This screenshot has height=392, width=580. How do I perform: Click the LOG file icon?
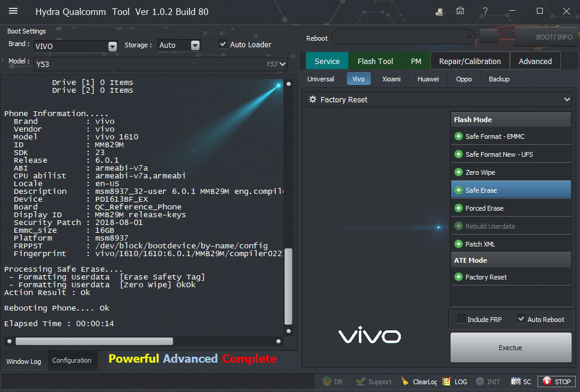(x=446, y=381)
